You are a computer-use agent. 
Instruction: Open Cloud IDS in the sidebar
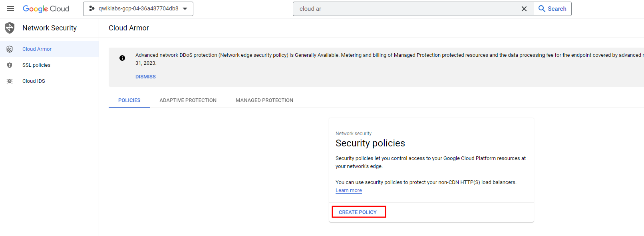[x=50, y=81]
